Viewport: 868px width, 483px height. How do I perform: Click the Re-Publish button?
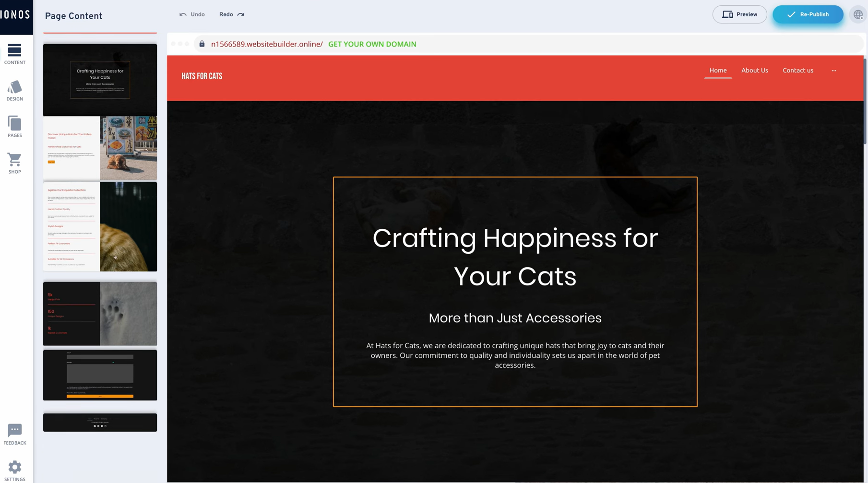pyautogui.click(x=808, y=14)
